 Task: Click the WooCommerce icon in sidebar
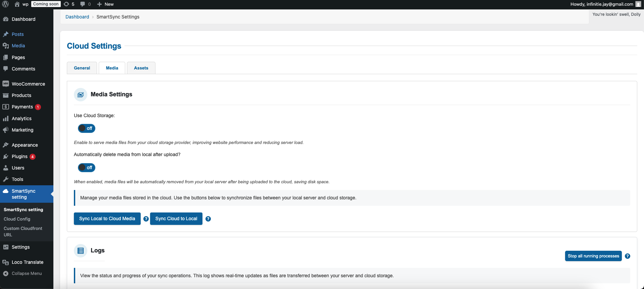pos(6,84)
